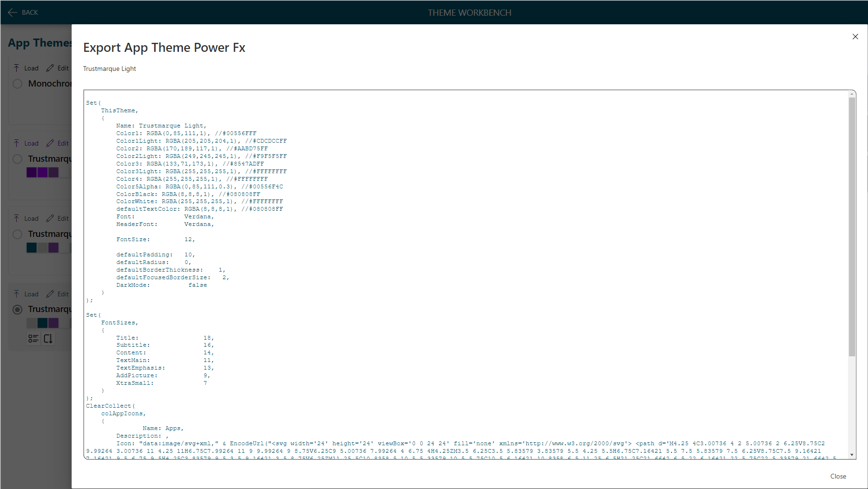Screen dimensions: 868x489
Task: Click code line 'HeaderFont: Verdana,'
Action: (165, 224)
